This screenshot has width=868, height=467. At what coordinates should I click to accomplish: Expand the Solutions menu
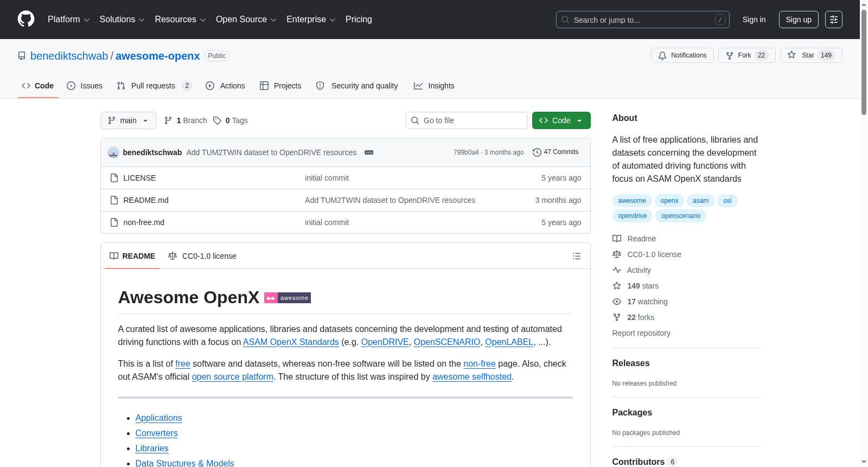[x=122, y=20]
